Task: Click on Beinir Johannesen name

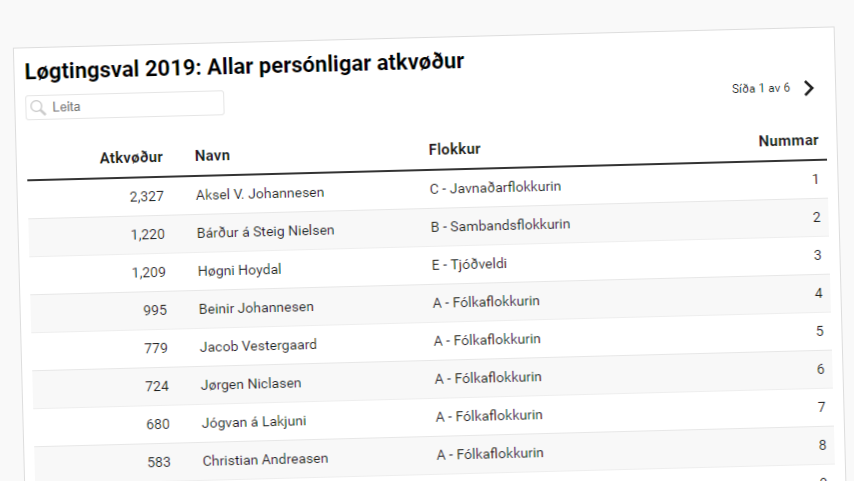Action: click(258, 308)
